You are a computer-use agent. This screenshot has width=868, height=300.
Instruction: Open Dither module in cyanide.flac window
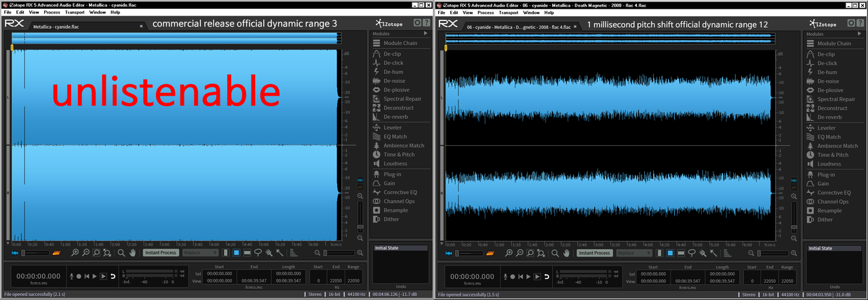tap(387, 219)
